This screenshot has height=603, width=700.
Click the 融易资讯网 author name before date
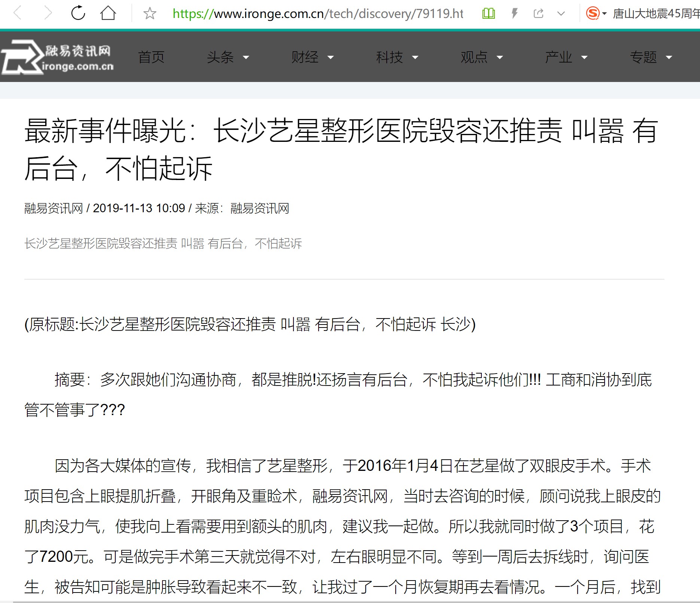tap(54, 208)
